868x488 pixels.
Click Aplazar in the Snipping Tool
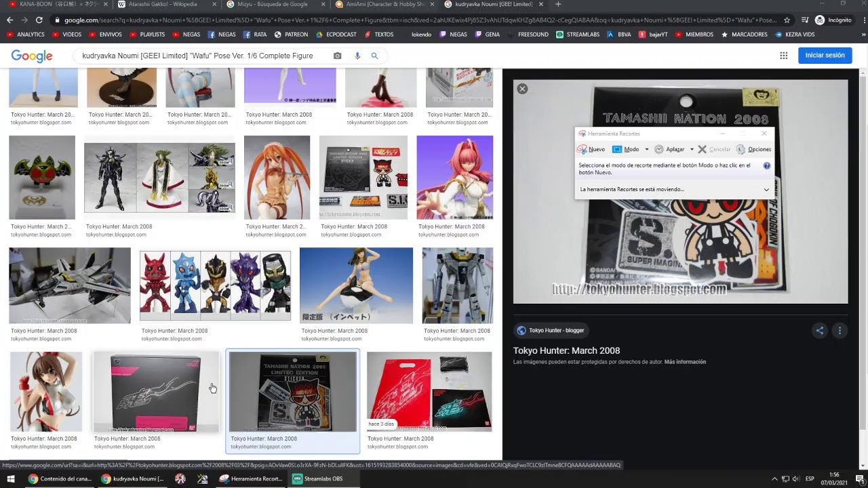[x=669, y=149]
